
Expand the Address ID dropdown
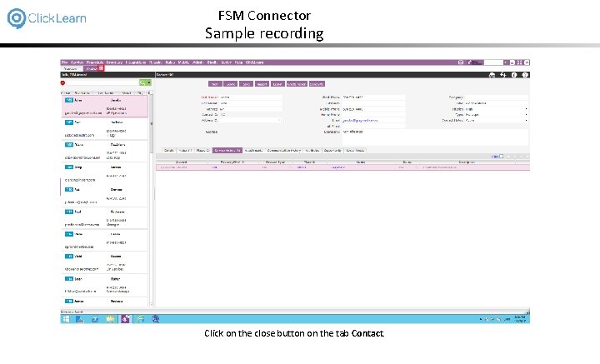[280, 121]
